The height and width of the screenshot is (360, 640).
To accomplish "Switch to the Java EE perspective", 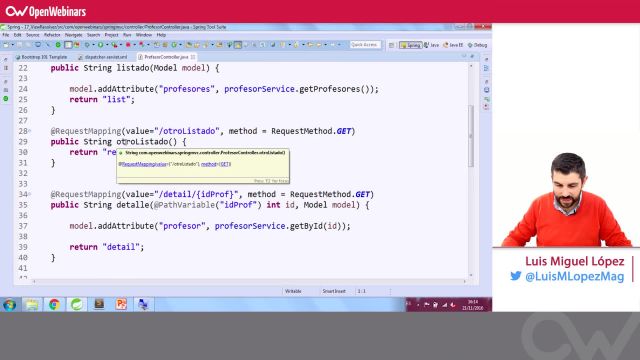I will coord(453,45).
